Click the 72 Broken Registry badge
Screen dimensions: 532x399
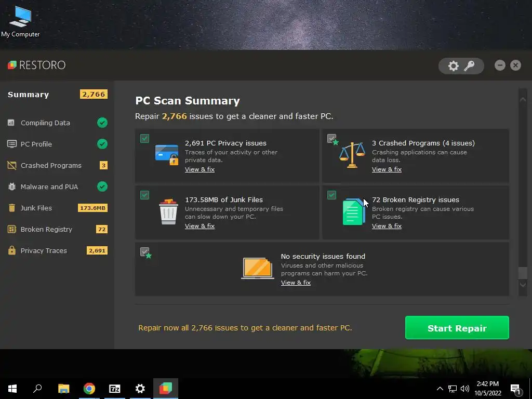[102, 229]
